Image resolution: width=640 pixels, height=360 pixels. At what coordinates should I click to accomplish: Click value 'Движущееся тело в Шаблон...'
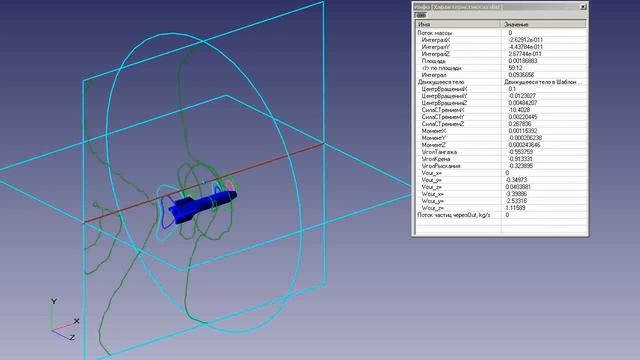pyautogui.click(x=543, y=82)
